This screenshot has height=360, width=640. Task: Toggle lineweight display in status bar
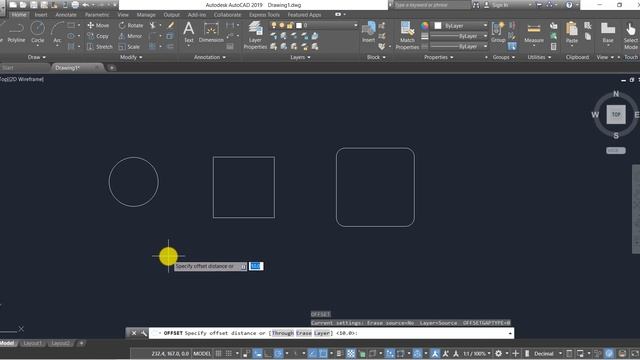(340, 353)
